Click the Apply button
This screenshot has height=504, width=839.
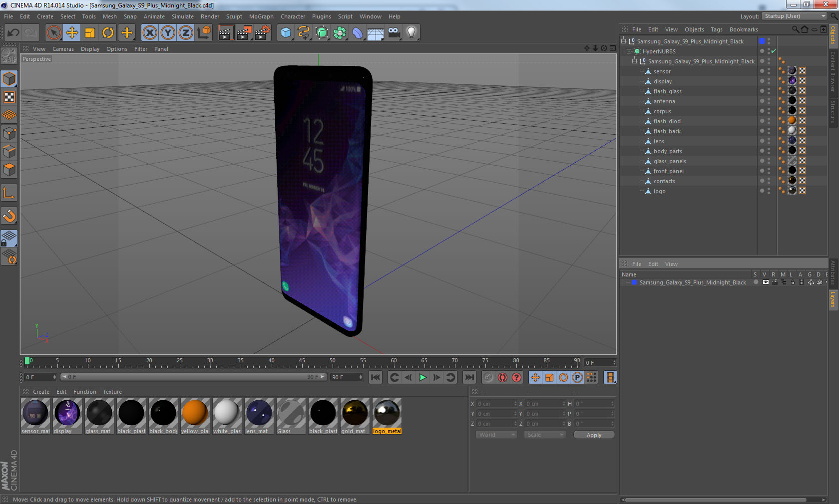(x=594, y=435)
